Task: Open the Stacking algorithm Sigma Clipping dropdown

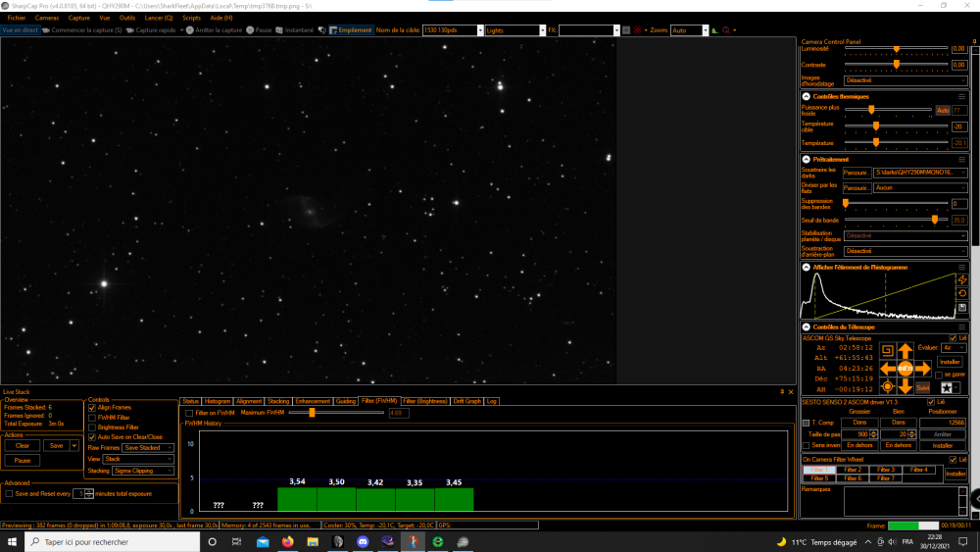Action: click(x=142, y=471)
